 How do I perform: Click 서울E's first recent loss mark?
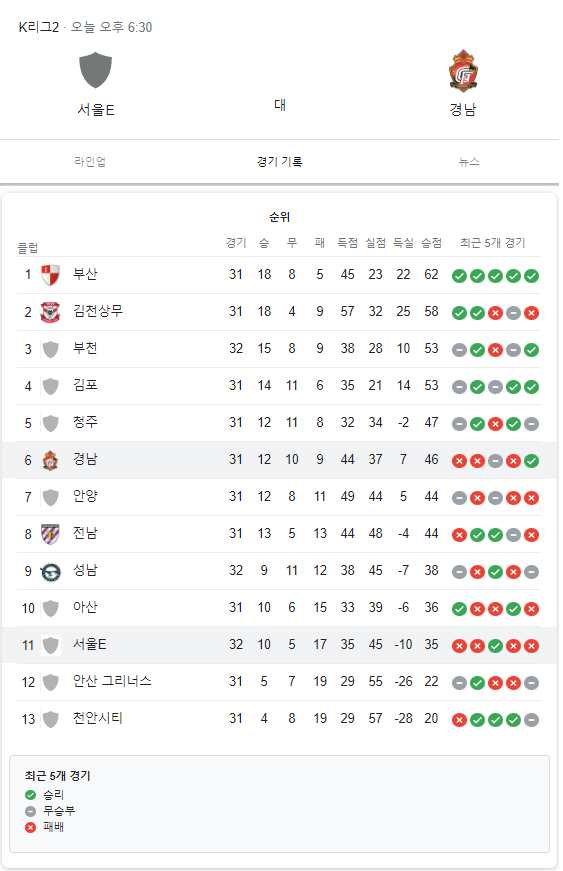click(459, 646)
